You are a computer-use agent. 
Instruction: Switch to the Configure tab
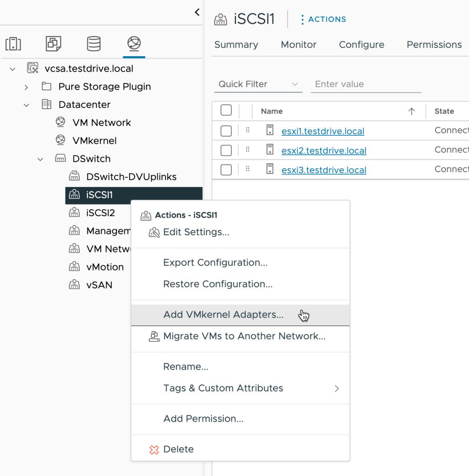click(362, 45)
